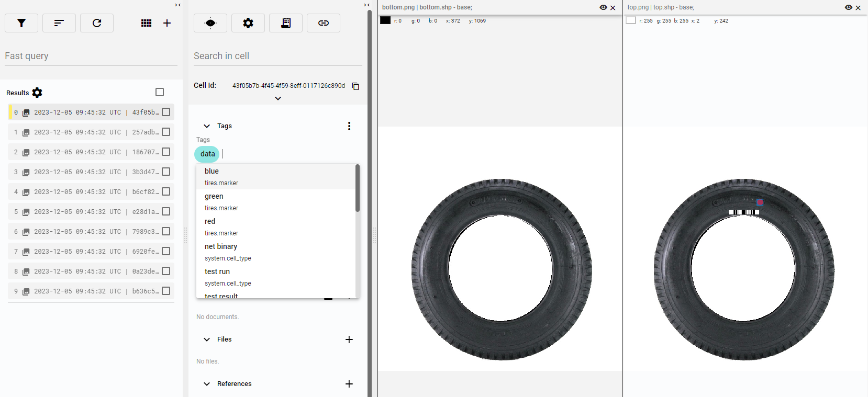868x397 pixels.
Task: Add a new file with plus icon
Action: click(349, 339)
